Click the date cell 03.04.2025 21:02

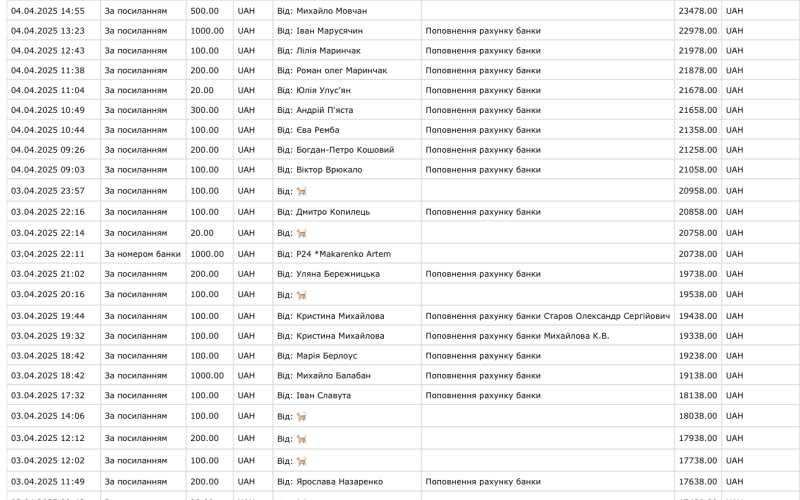48,274
